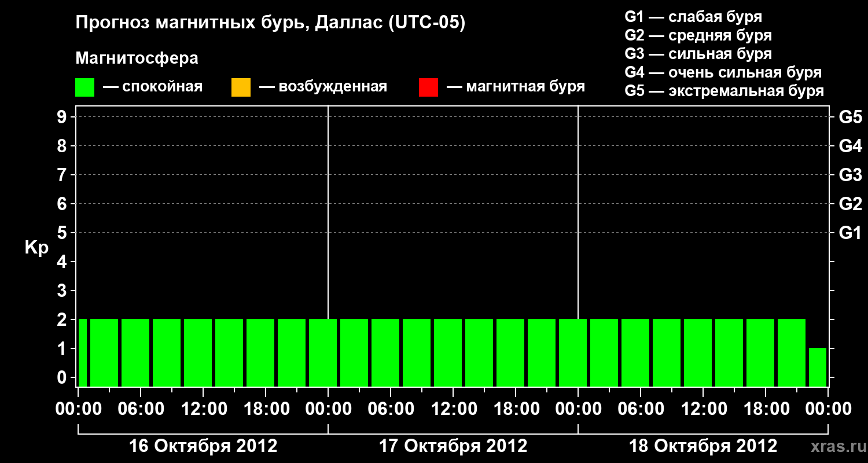Click the '18:00' time label of 16 Октября
The image size is (868, 463).
coord(266,409)
